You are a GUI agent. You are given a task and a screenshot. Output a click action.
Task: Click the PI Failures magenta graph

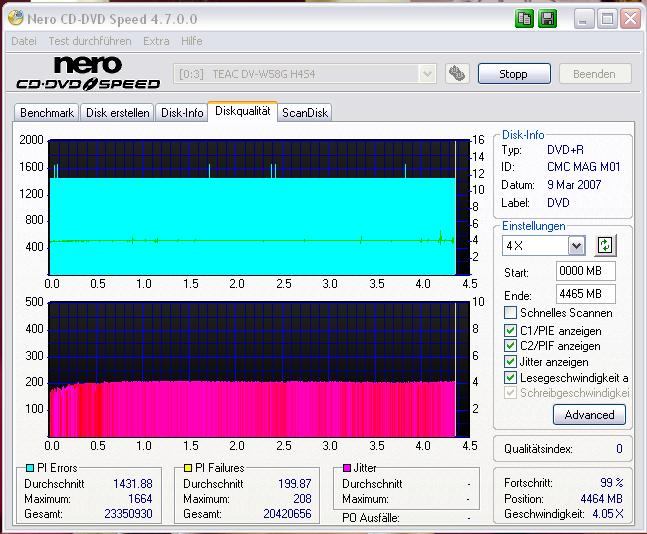click(259, 369)
